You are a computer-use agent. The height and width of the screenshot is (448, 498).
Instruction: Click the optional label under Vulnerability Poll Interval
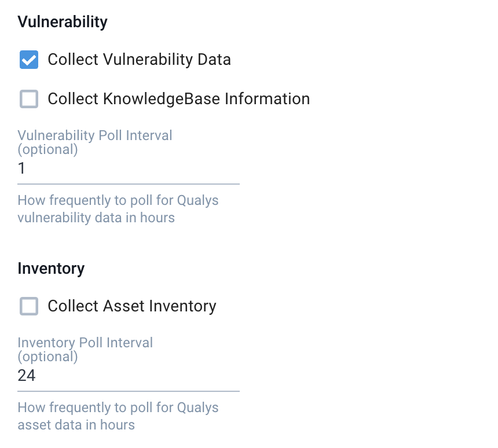[46, 149]
